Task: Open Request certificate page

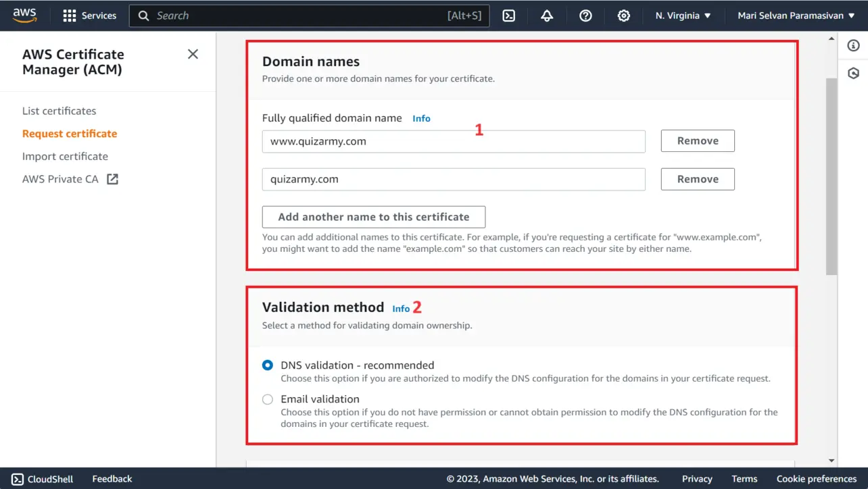Action: pyautogui.click(x=70, y=134)
